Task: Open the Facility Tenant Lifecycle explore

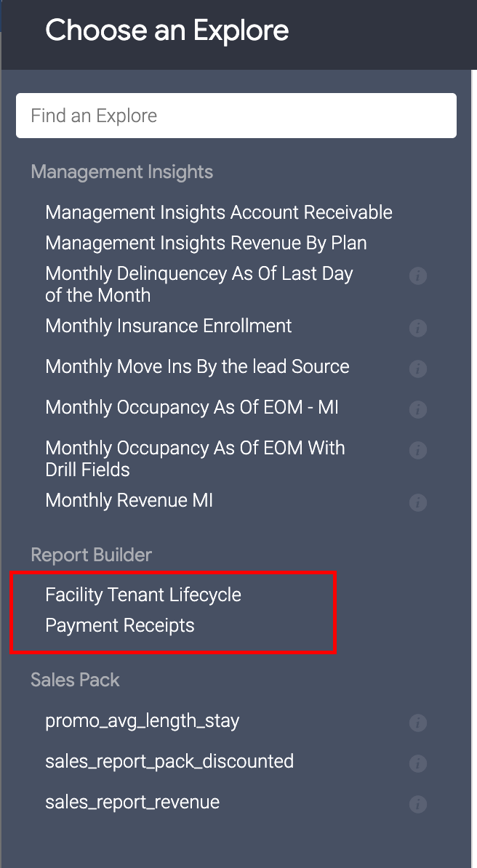Action: pos(143,595)
